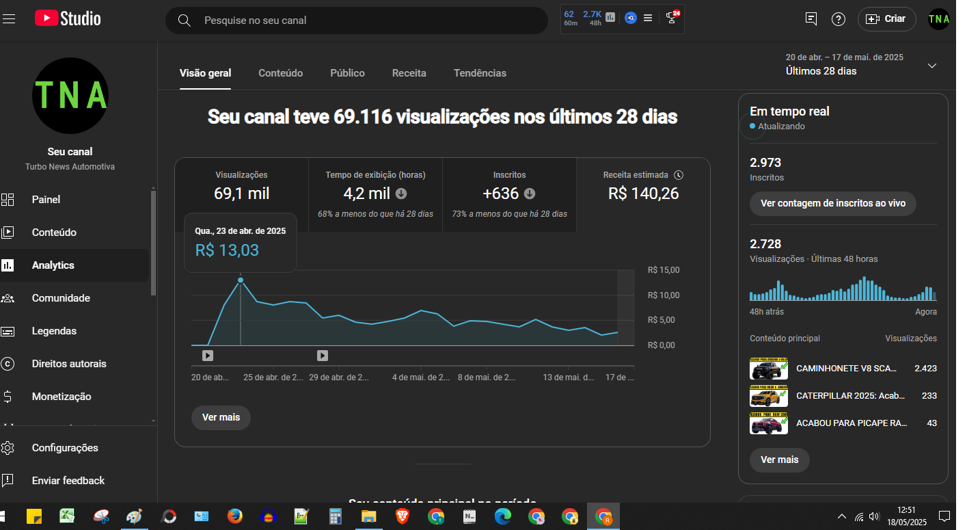Click the first video marker under the chart
980x530 pixels.
(208, 356)
